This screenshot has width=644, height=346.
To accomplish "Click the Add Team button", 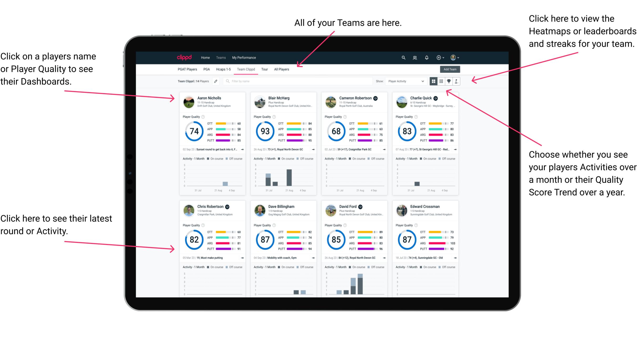I will (451, 70).
